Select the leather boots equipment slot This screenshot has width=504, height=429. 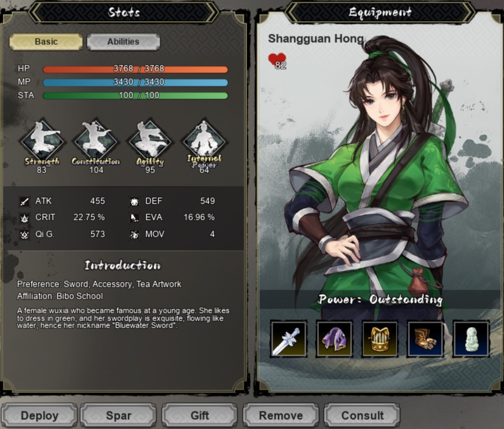coord(425,339)
